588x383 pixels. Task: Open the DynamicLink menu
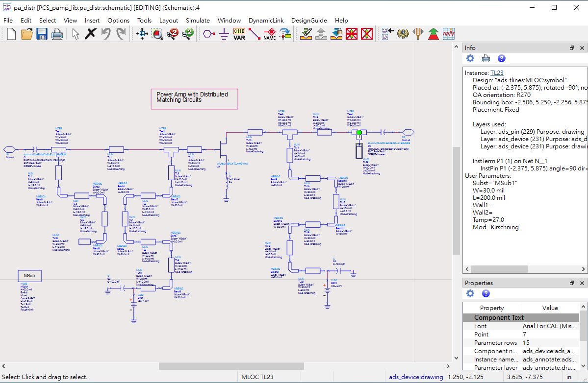click(x=266, y=20)
